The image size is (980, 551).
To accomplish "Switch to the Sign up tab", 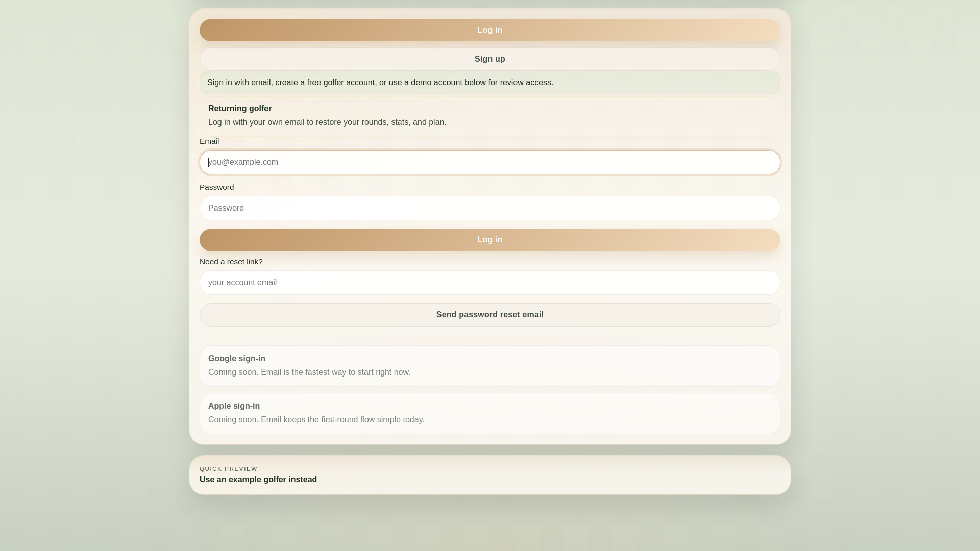I will (489, 59).
